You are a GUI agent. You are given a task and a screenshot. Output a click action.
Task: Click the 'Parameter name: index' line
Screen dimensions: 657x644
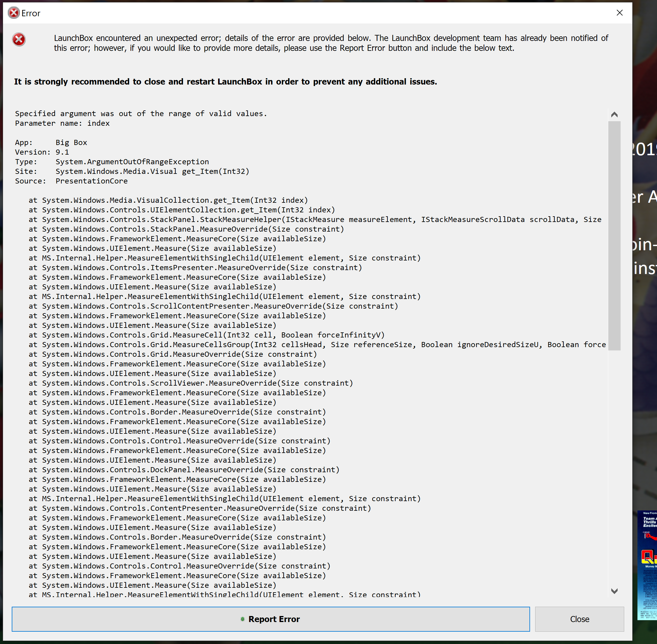point(62,123)
